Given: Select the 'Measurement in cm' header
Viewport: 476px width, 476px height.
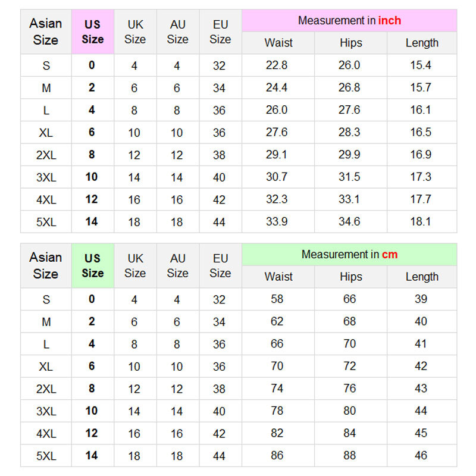Looking at the screenshot, I should 349,255.
